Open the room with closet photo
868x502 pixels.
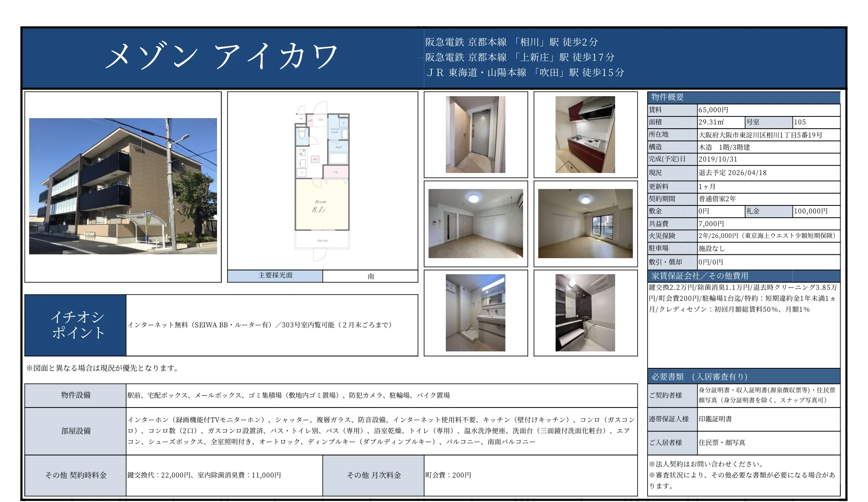point(475,224)
